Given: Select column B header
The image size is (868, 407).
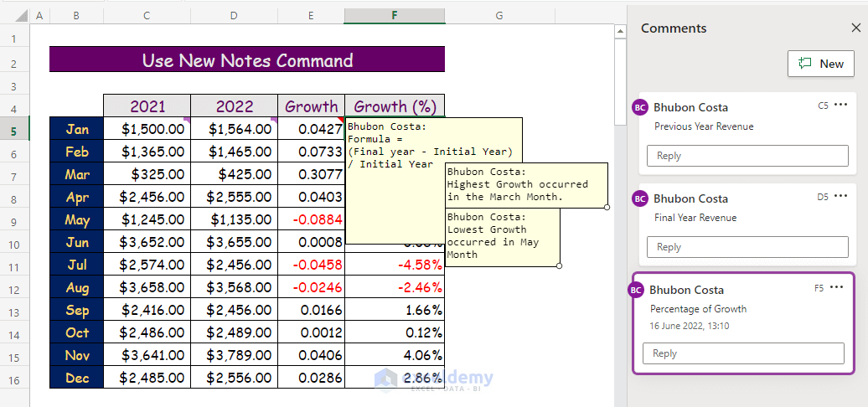Looking at the screenshot, I should pos(76,16).
